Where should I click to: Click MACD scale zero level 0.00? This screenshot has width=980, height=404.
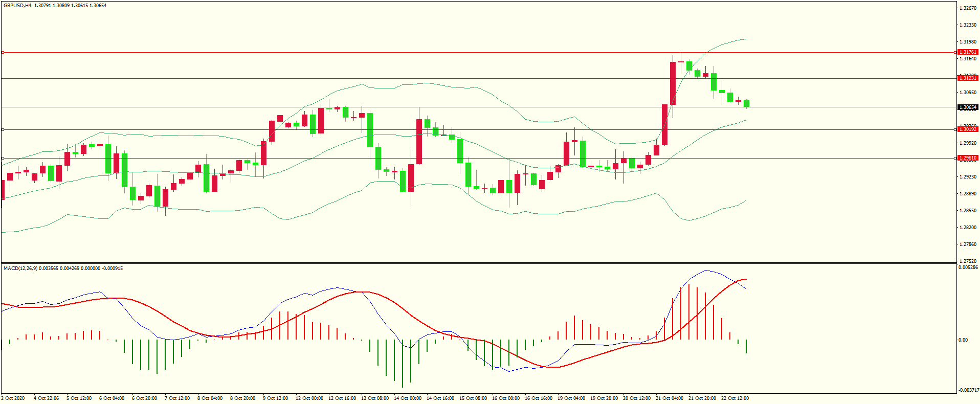tap(963, 340)
